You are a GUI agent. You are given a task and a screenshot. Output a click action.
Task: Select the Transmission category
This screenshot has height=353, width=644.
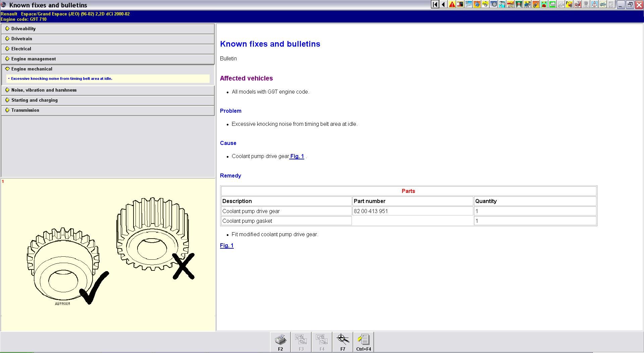pos(25,110)
